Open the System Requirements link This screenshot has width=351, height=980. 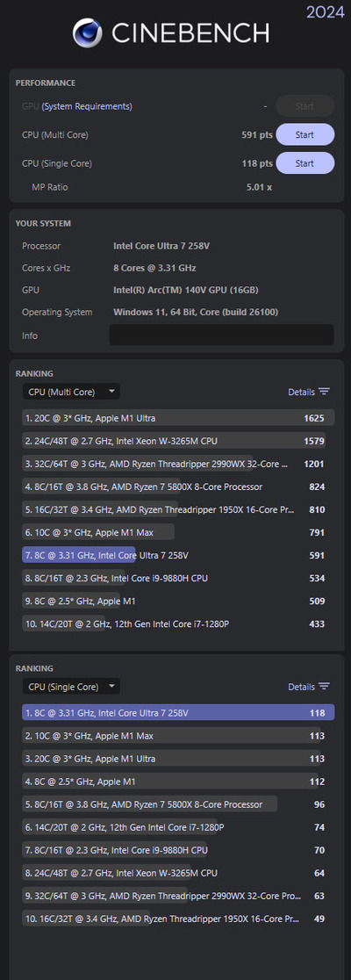87,106
